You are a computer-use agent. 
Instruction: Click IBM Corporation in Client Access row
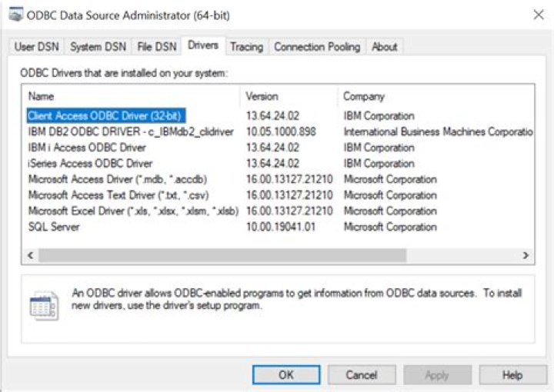pyautogui.click(x=379, y=116)
